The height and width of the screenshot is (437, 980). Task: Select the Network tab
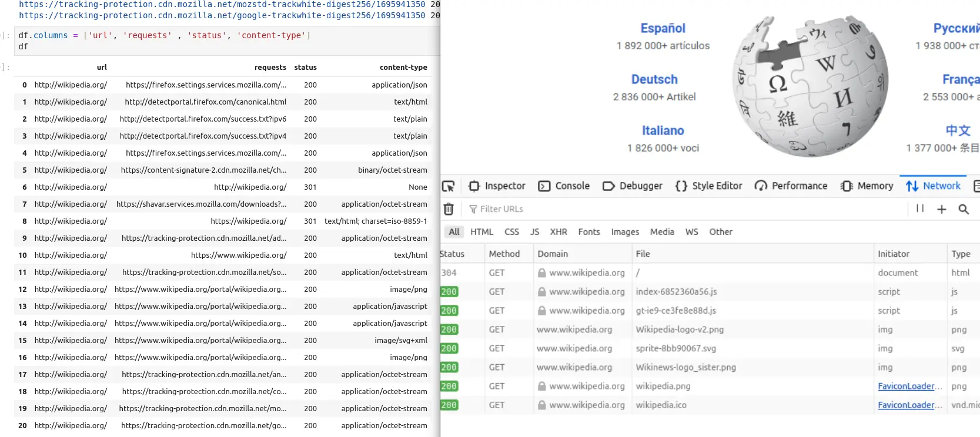click(933, 186)
